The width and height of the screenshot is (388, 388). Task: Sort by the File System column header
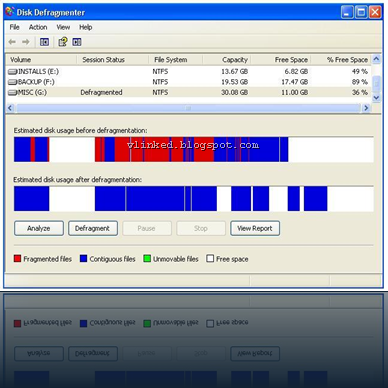pyautogui.click(x=175, y=60)
